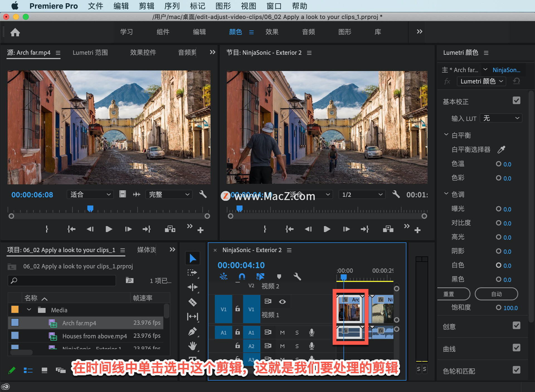Toggle 视频 1 track output eye
535x392 pixels.
[x=282, y=302]
